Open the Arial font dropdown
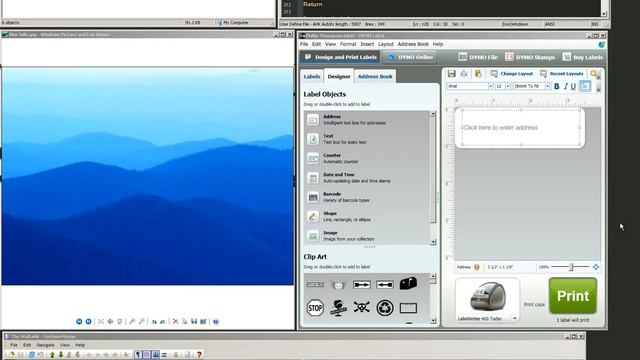Viewport: 640px width, 360px height. tap(490, 86)
